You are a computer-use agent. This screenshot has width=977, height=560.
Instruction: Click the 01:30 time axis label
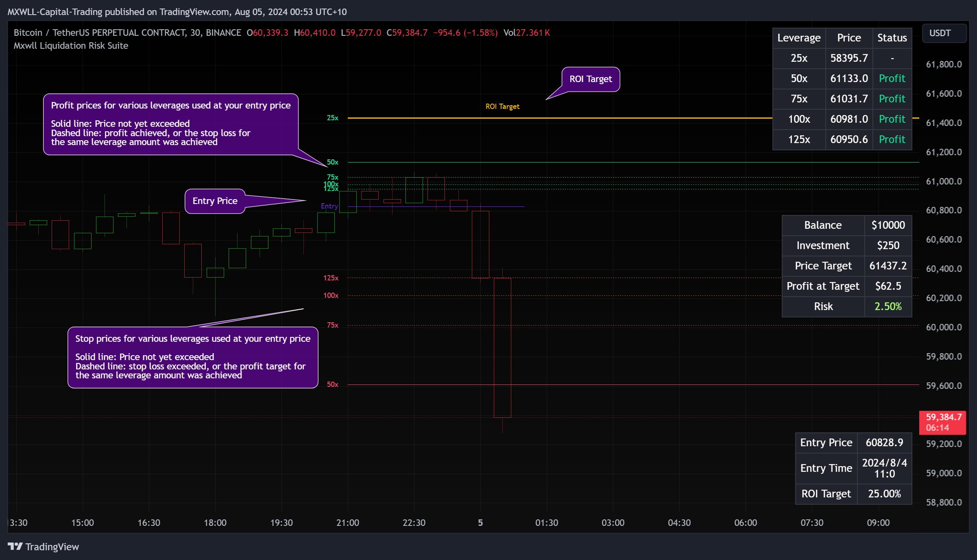coord(546,523)
